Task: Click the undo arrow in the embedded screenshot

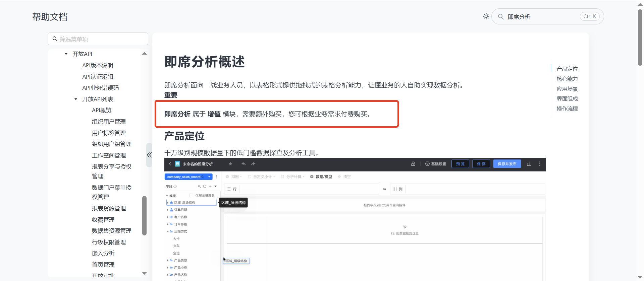Action: pos(244,164)
